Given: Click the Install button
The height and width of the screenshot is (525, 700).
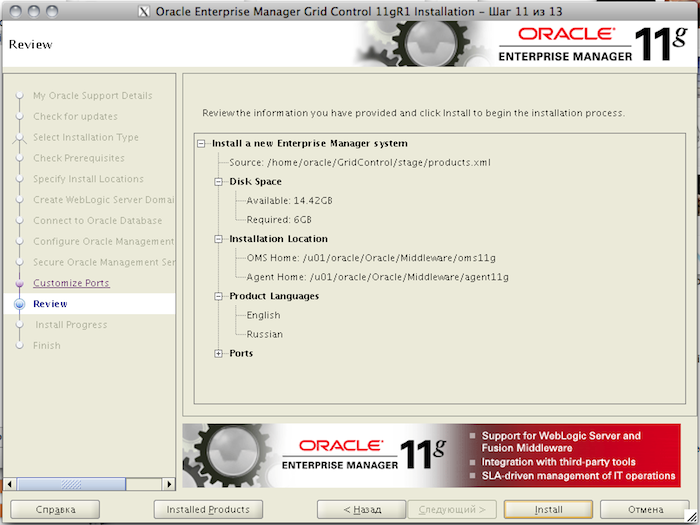Looking at the screenshot, I should tap(548, 509).
